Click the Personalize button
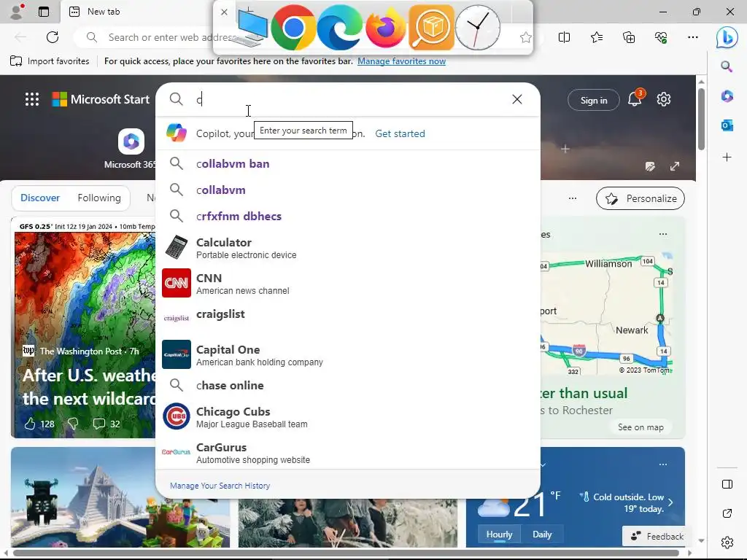The image size is (747, 560). pyautogui.click(x=640, y=198)
